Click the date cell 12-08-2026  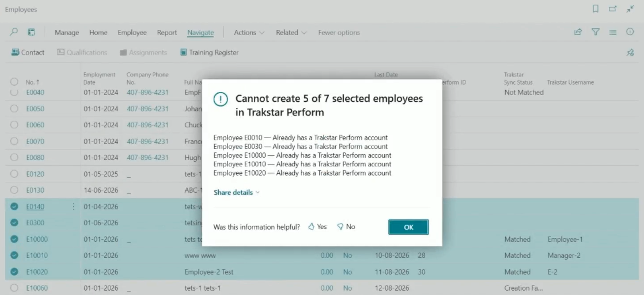click(392, 288)
